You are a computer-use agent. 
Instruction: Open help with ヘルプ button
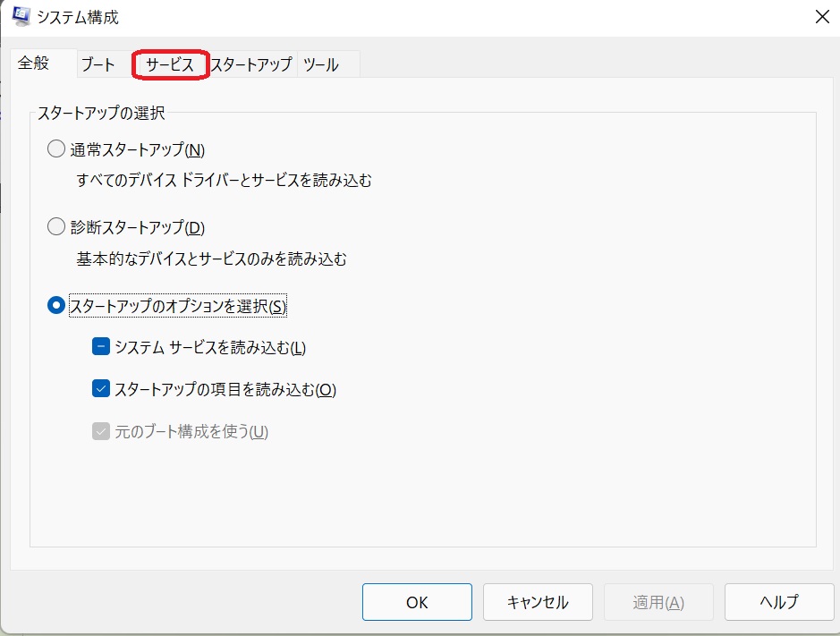point(779,602)
